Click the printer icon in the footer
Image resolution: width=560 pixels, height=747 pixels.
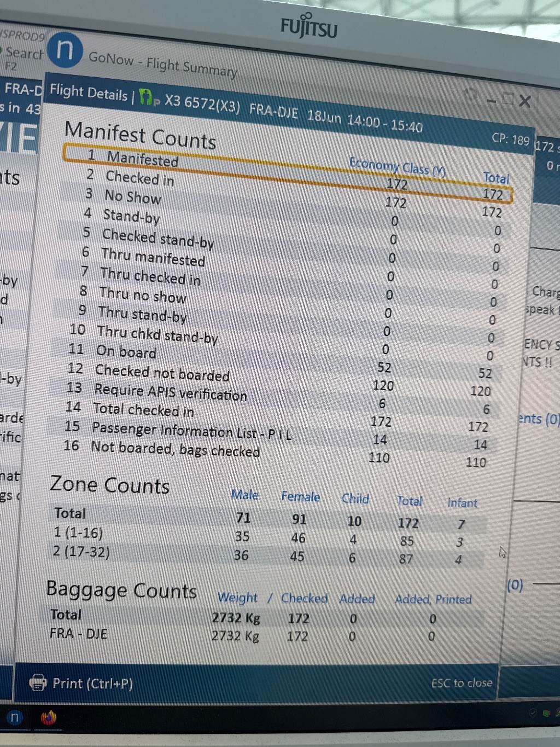coord(37,682)
